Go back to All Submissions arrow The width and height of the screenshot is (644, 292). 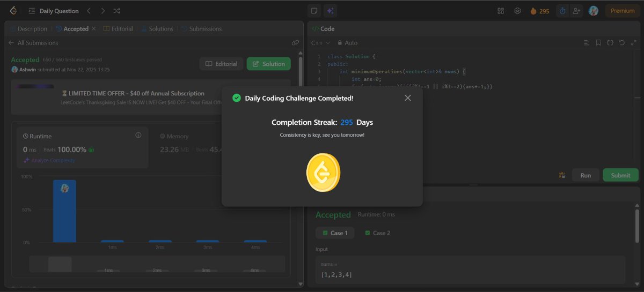(11, 43)
